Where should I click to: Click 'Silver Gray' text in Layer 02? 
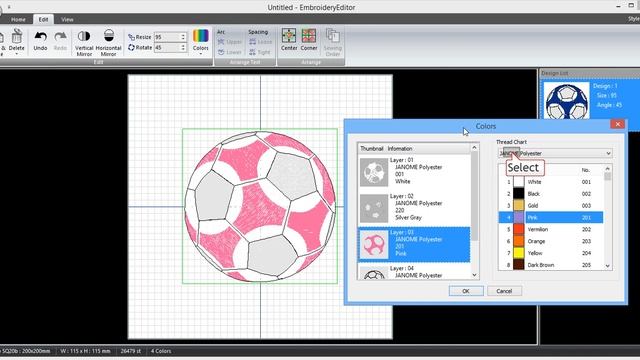coord(408,217)
